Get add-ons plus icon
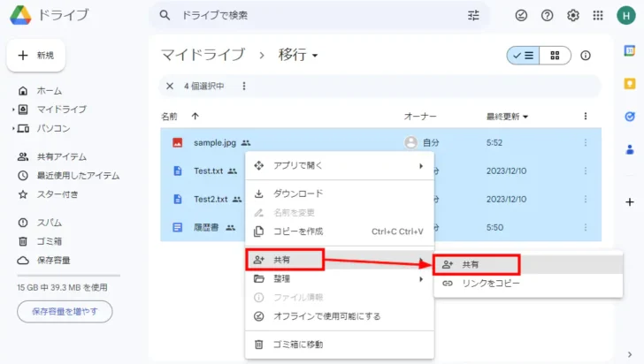The width and height of the screenshot is (644, 364). pyautogui.click(x=629, y=202)
